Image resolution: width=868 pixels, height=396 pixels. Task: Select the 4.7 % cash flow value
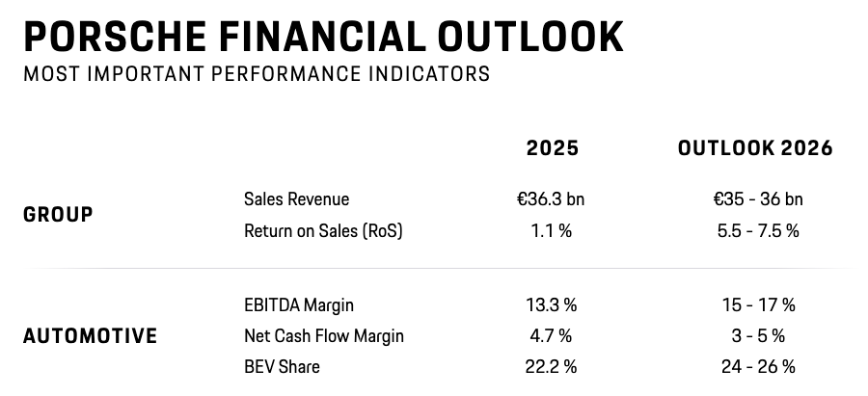(x=551, y=336)
